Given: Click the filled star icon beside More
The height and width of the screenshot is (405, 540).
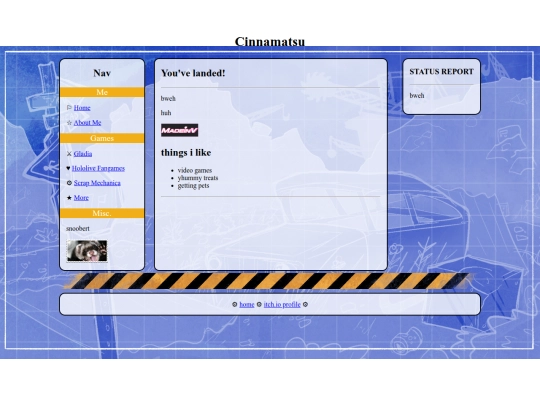Looking at the screenshot, I should pyautogui.click(x=69, y=198).
